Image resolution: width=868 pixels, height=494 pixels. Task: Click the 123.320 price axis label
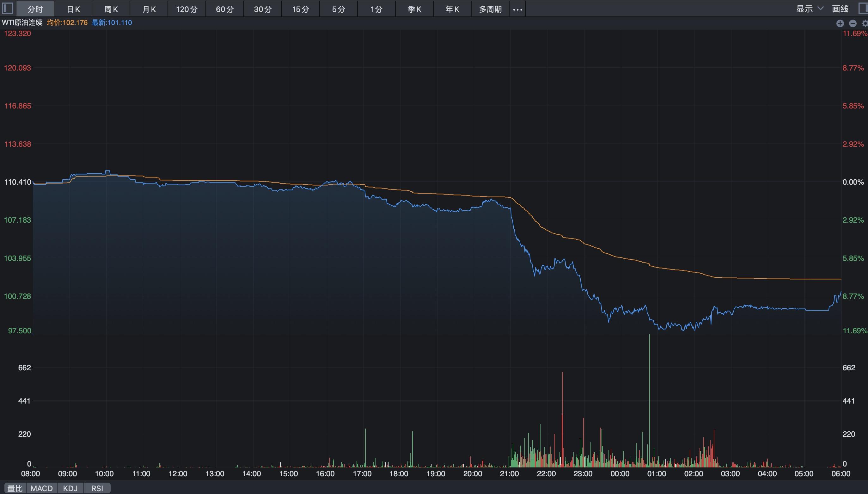click(17, 33)
